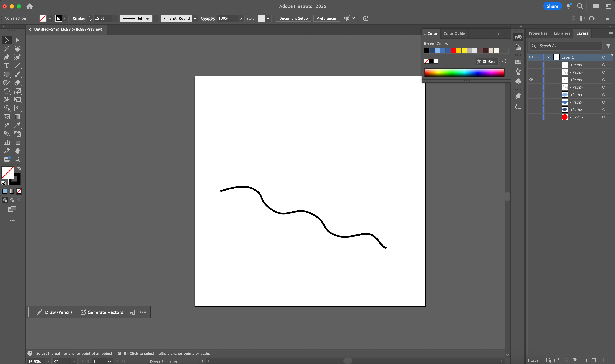Activate the Paintbrush tool
The image size is (615, 364).
(x=17, y=74)
